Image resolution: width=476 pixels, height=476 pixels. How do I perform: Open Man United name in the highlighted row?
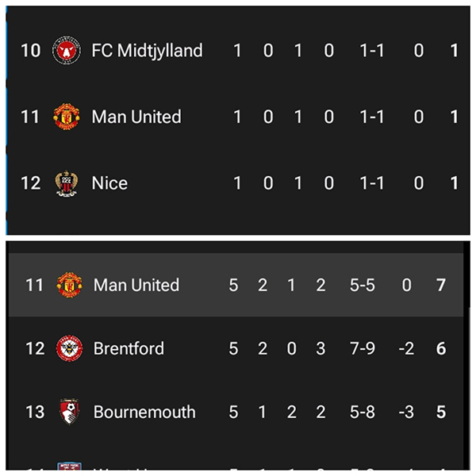coord(136,285)
